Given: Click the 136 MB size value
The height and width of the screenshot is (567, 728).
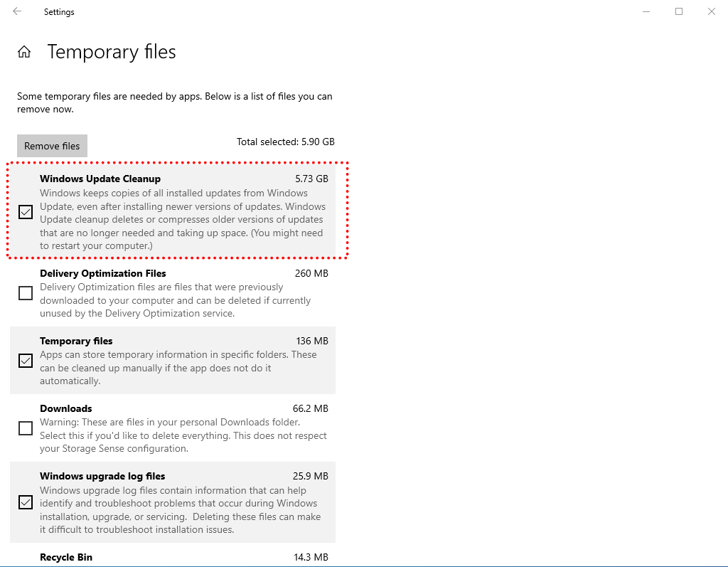Looking at the screenshot, I should tap(312, 341).
